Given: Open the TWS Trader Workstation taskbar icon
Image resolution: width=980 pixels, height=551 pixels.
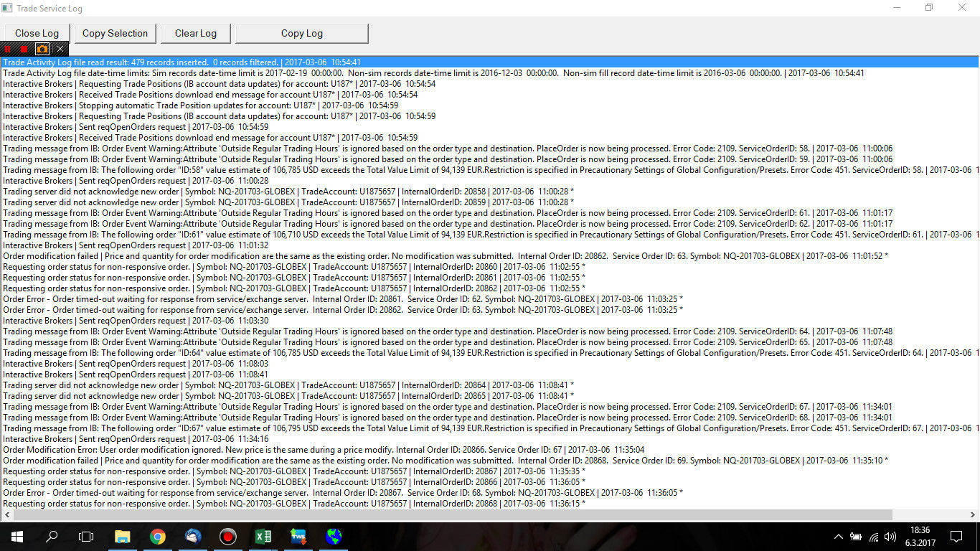Looking at the screenshot, I should [x=298, y=537].
